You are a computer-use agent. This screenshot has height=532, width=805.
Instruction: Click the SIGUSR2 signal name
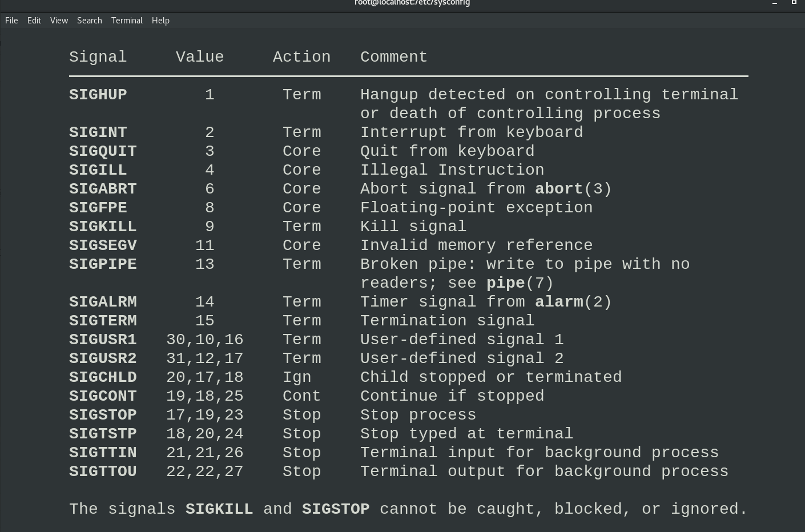click(x=103, y=358)
